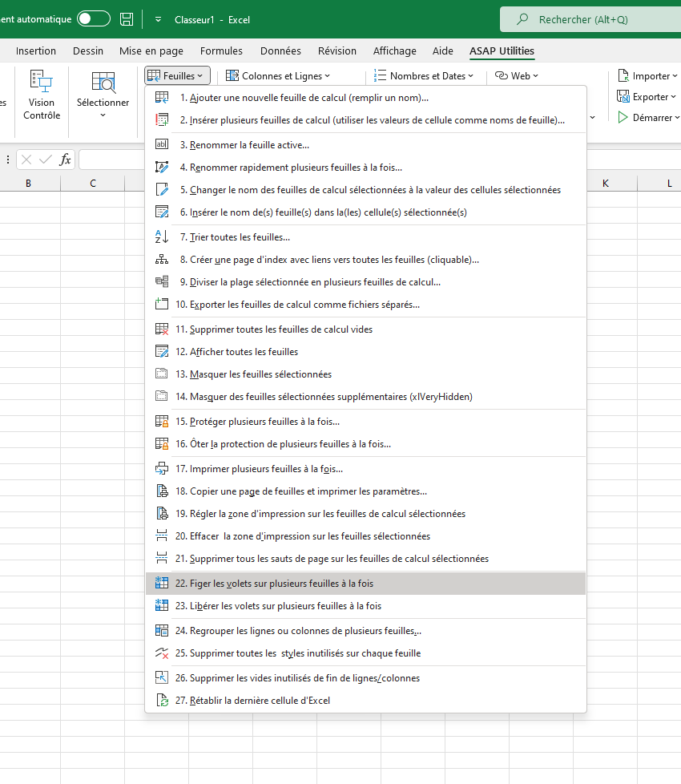Click the fx insert function icon
Image resolution: width=681 pixels, height=784 pixels.
65,160
